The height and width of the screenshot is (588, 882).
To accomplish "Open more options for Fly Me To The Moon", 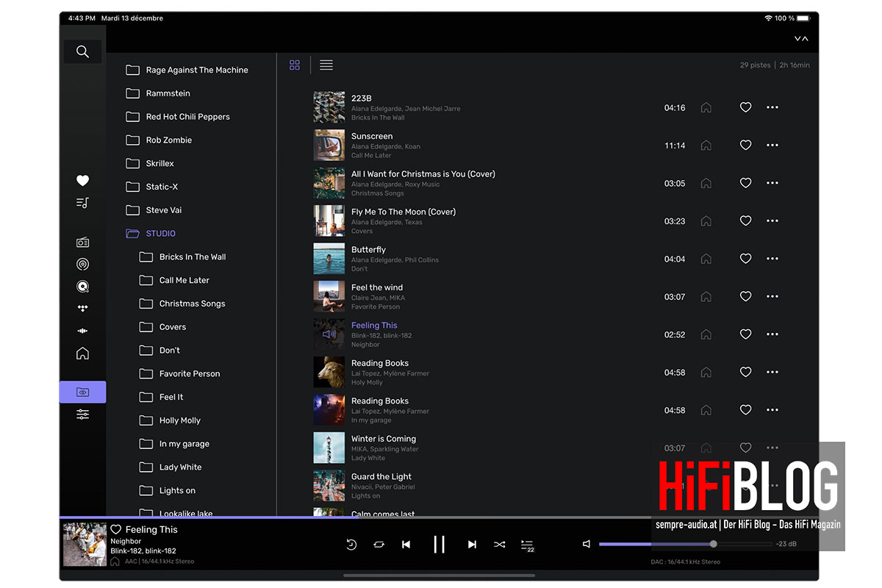I will [772, 220].
